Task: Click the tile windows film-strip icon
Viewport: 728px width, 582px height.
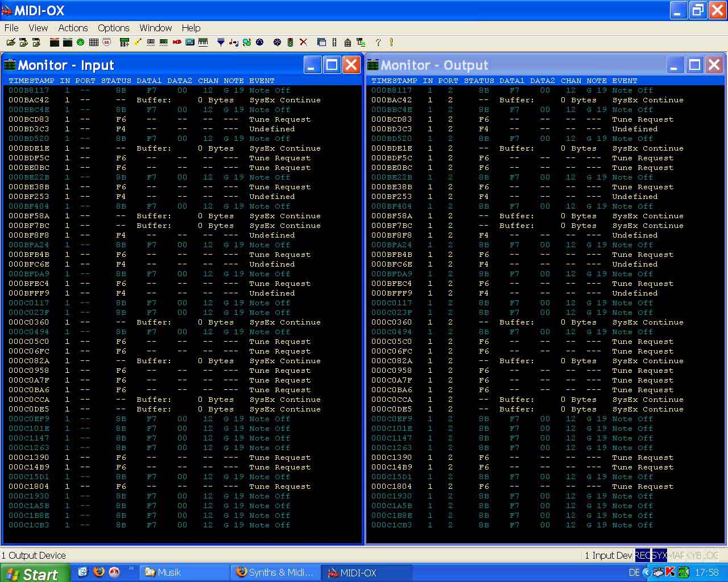Action: point(334,42)
